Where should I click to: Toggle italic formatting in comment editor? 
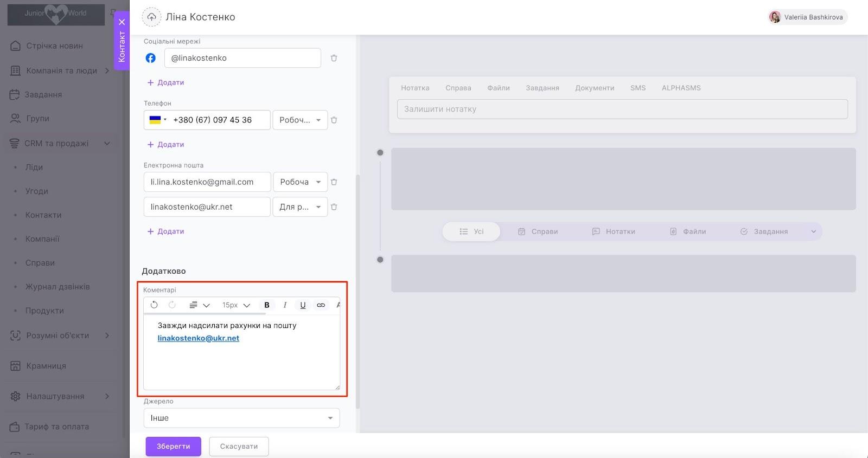tap(285, 305)
